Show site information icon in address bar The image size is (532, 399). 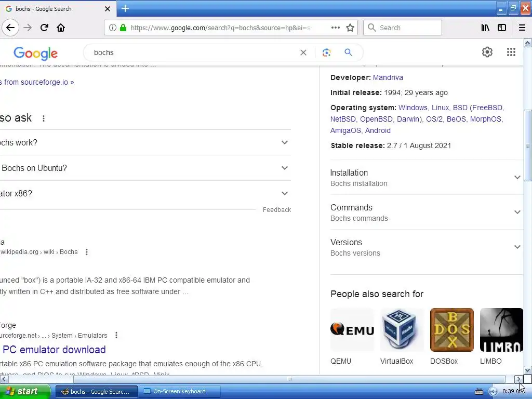coord(112,28)
